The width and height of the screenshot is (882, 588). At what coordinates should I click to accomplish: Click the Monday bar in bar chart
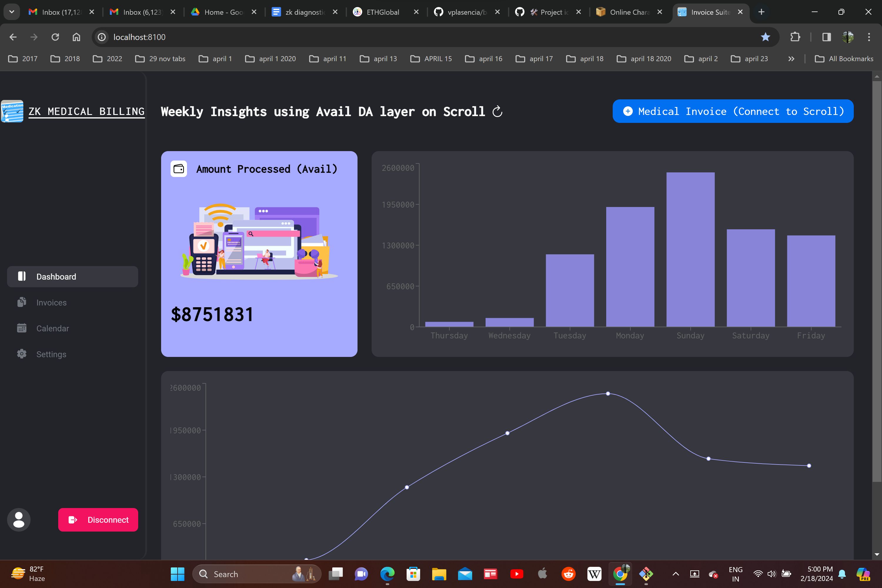click(x=630, y=267)
